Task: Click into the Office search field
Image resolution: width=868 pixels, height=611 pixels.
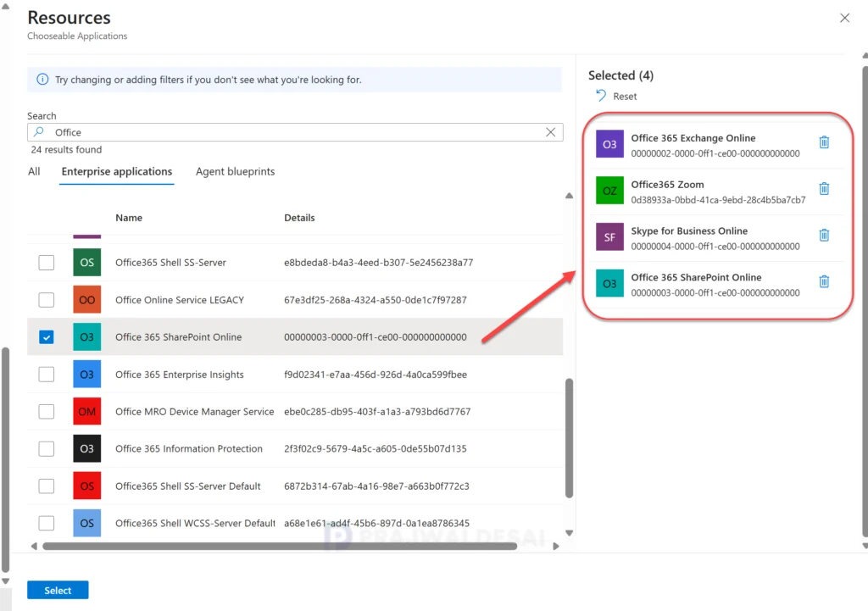Action: tap(295, 132)
